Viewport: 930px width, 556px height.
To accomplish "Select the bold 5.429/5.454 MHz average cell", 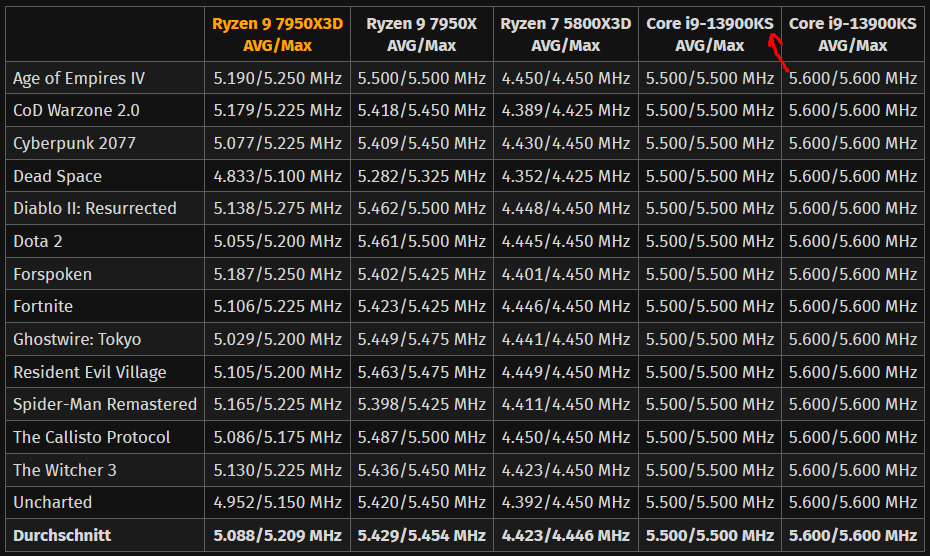I will click(x=422, y=535).
